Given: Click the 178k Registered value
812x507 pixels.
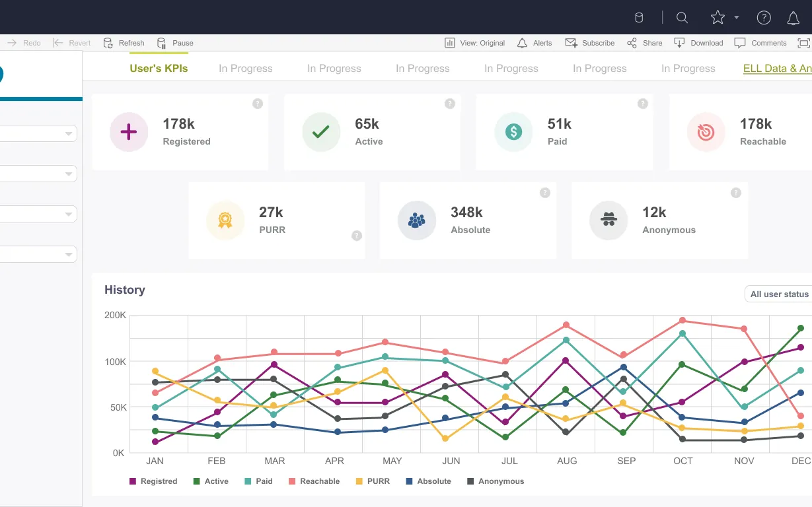Looking at the screenshot, I should pyautogui.click(x=179, y=124).
